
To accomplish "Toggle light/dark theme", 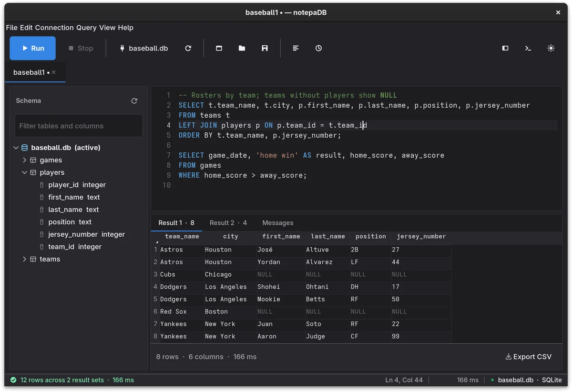I will 551,48.
